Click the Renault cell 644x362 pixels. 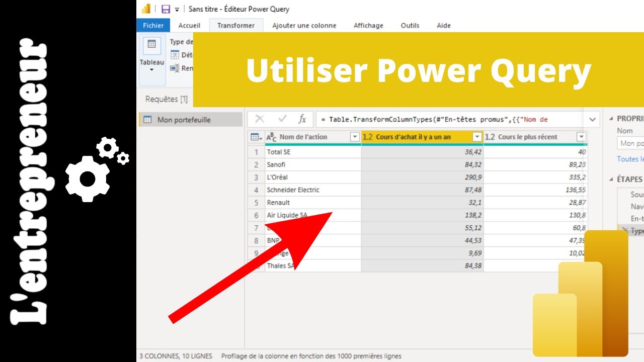pyautogui.click(x=313, y=202)
